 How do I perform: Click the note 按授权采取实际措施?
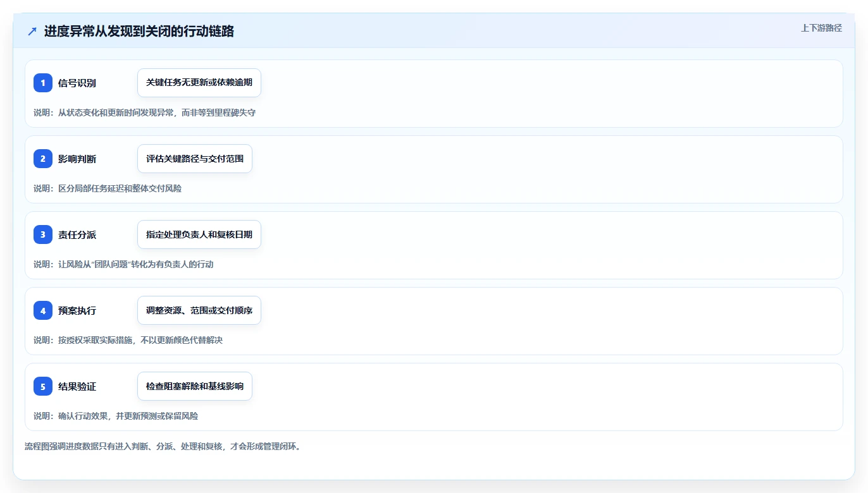click(128, 340)
